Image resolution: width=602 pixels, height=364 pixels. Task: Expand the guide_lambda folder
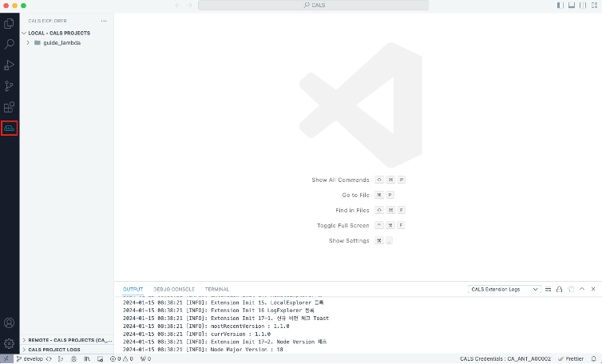28,42
